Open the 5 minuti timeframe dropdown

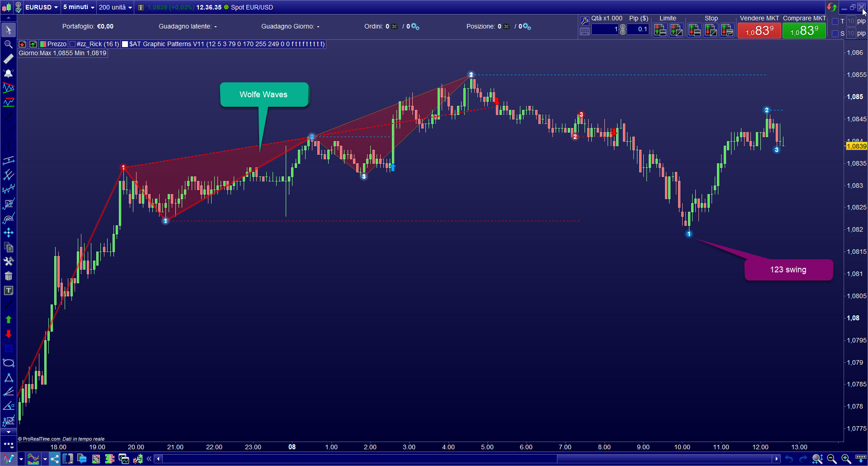78,7
